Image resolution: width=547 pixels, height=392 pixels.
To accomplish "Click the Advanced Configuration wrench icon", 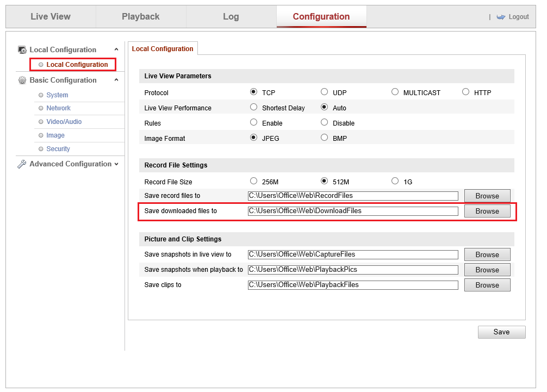I will click(x=22, y=164).
